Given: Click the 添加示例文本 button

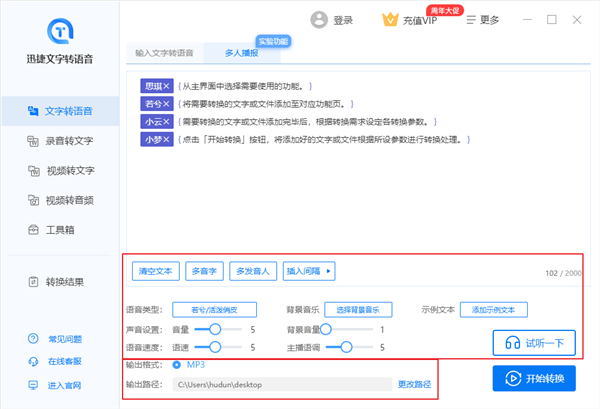Looking at the screenshot, I should tap(494, 310).
